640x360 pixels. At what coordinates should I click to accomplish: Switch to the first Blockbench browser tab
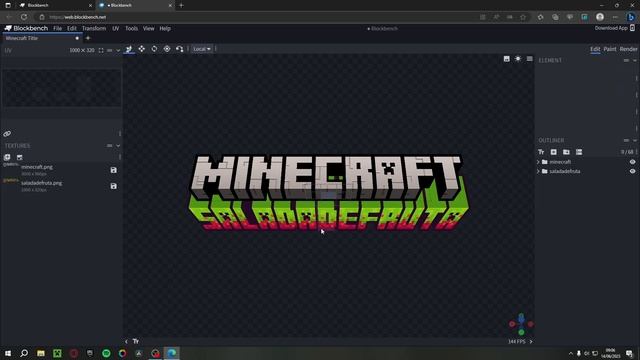(x=55, y=5)
